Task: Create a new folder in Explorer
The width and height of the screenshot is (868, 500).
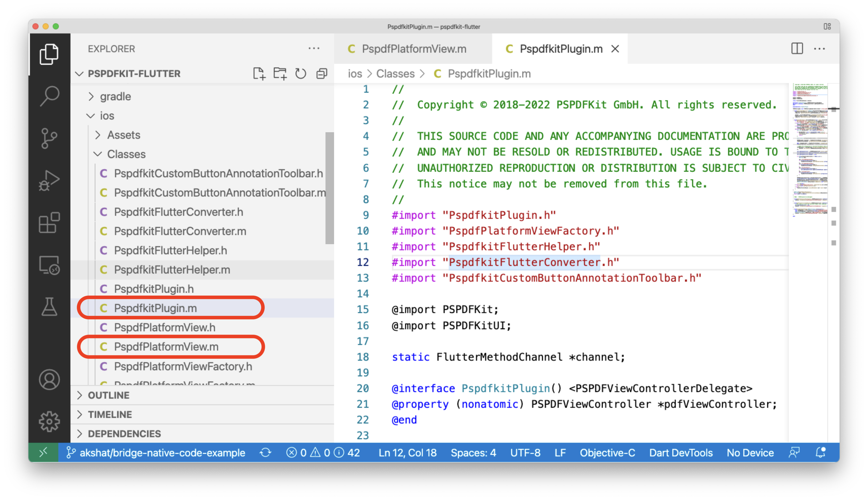Action: [280, 73]
